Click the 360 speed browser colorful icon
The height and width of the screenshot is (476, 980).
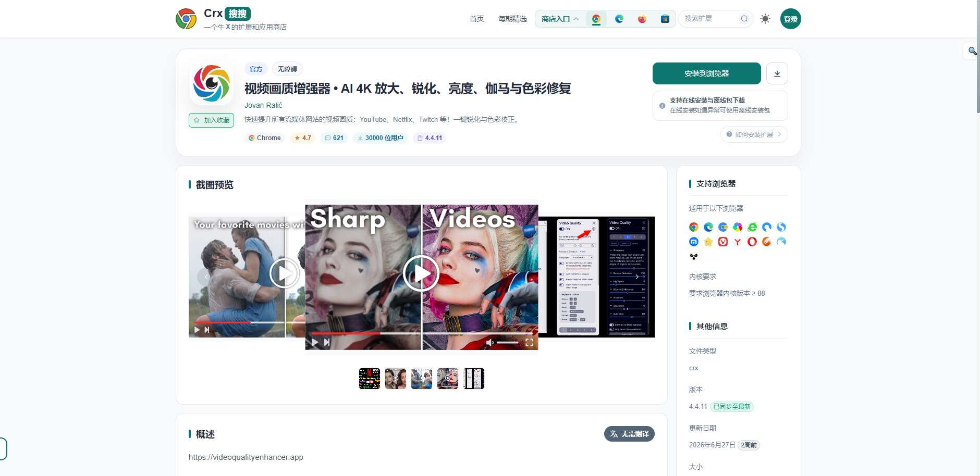(x=738, y=227)
